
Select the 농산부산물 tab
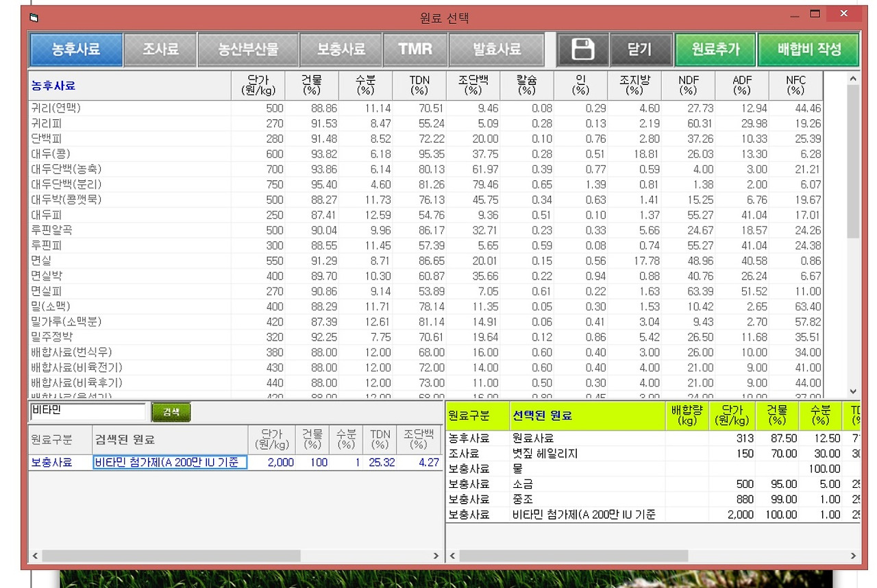click(248, 49)
